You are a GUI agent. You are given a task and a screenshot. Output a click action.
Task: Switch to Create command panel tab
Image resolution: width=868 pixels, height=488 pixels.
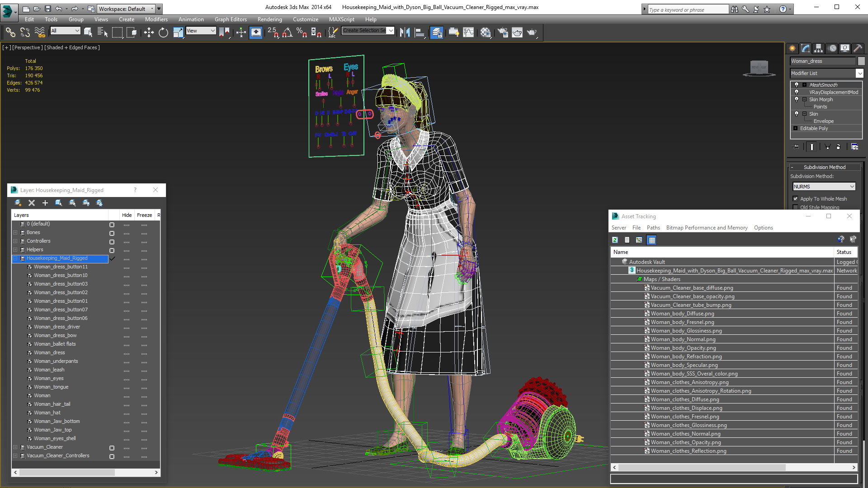(x=792, y=48)
